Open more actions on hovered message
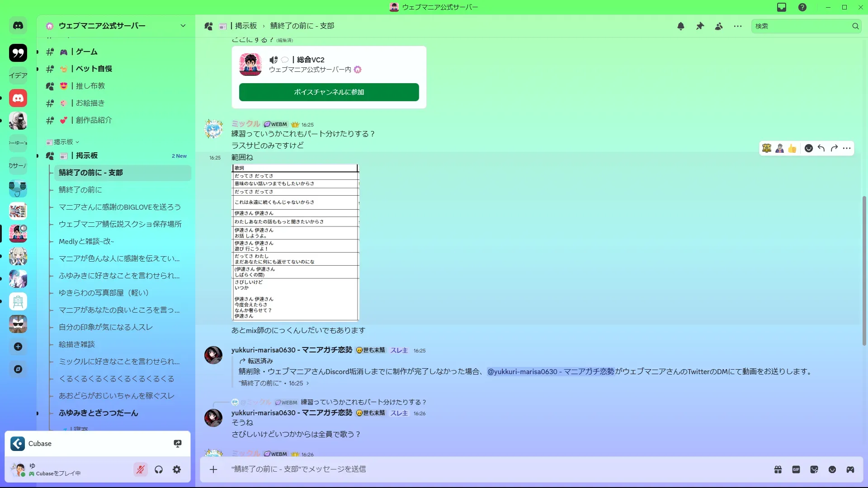Image resolution: width=868 pixels, height=488 pixels. (x=847, y=148)
